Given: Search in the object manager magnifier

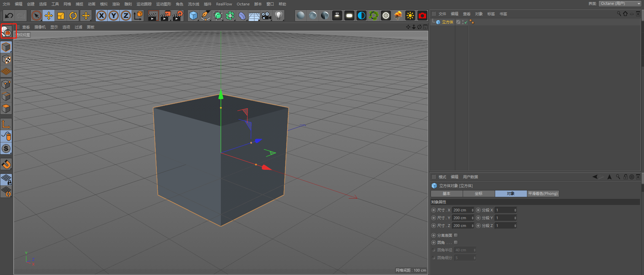Looking at the screenshot, I should tap(619, 14).
